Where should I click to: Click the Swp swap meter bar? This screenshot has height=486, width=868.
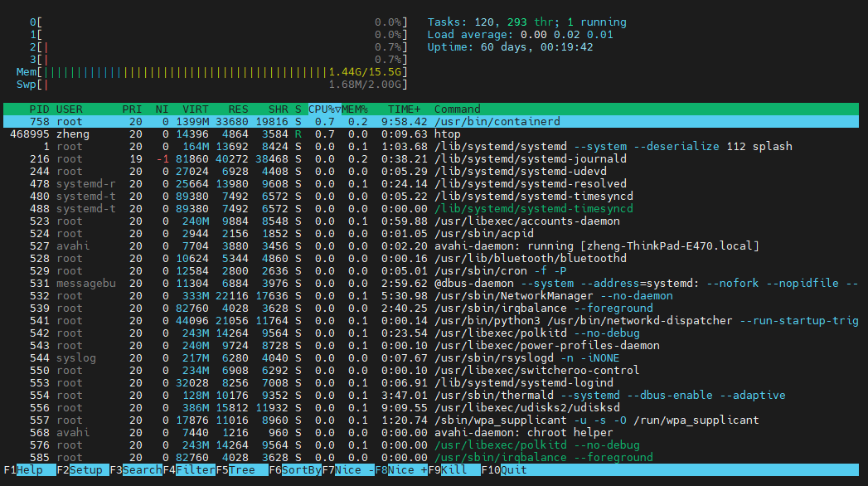[x=212, y=85]
